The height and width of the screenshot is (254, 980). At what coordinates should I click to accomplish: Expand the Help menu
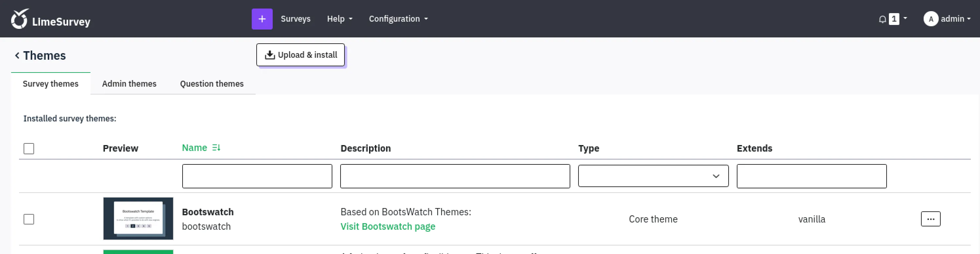(340, 19)
